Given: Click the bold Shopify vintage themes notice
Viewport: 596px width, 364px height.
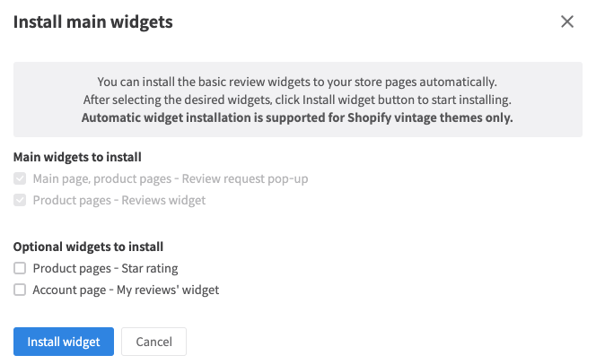Looking at the screenshot, I should (297, 117).
